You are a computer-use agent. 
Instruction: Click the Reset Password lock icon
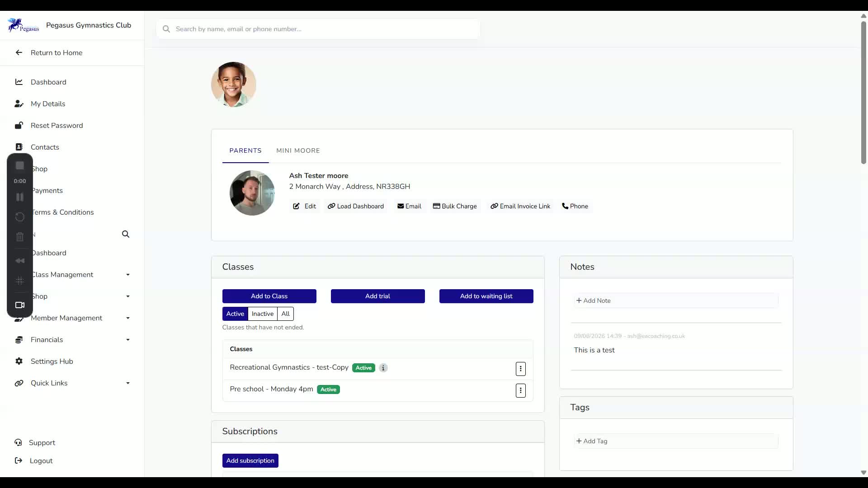coord(19,125)
